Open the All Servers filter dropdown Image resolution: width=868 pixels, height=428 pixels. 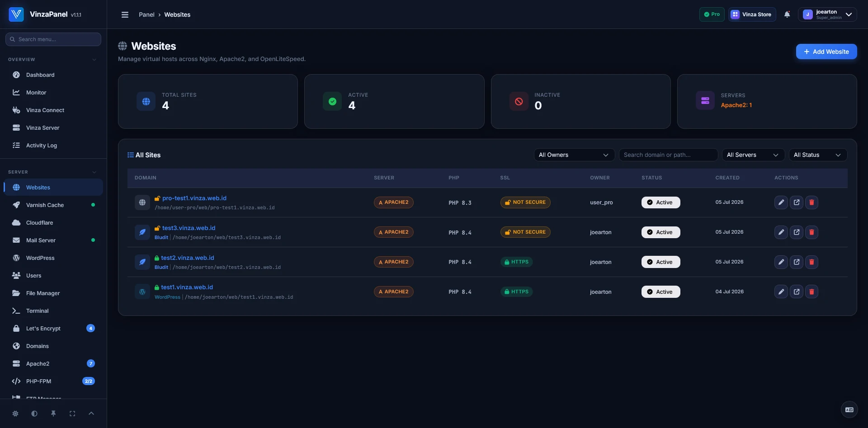pyautogui.click(x=753, y=155)
